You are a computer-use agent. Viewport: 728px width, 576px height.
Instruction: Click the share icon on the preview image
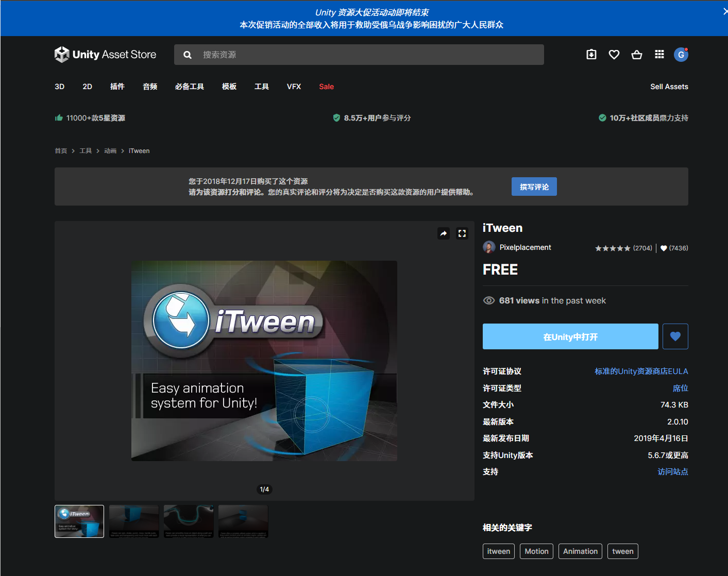click(443, 233)
